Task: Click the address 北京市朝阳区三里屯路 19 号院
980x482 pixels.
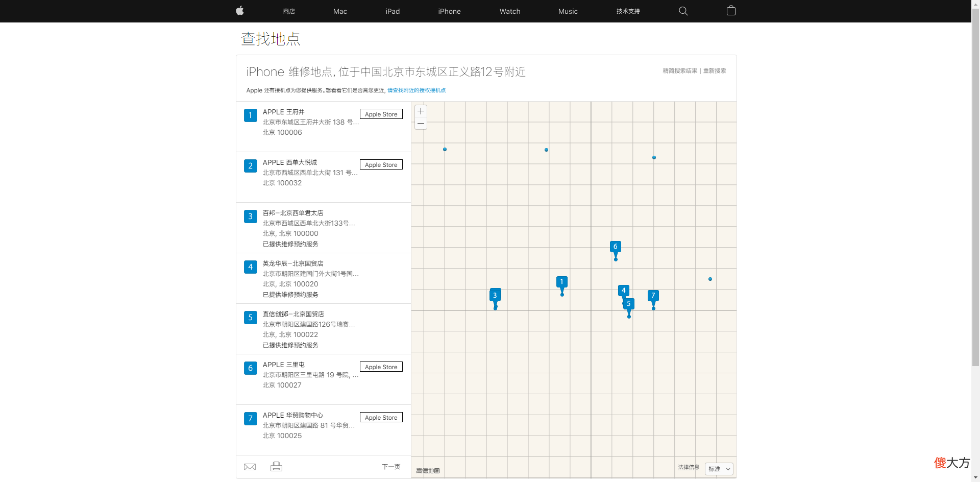Action: point(311,375)
